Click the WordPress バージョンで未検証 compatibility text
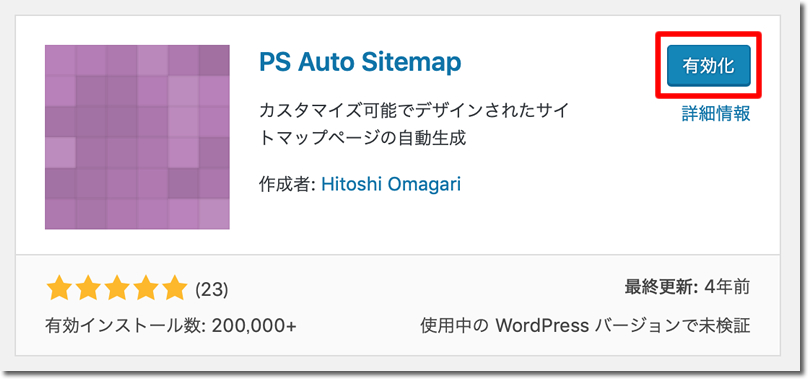Viewport: 808px width, 379px height. click(x=585, y=326)
